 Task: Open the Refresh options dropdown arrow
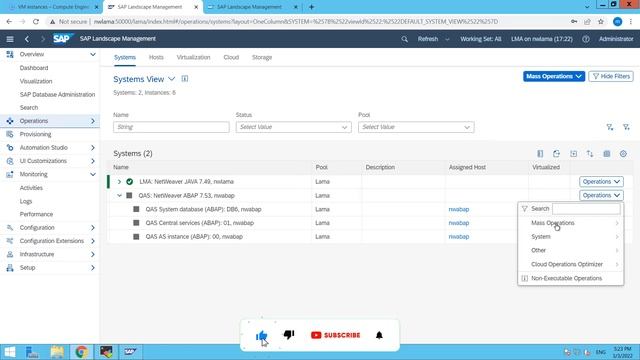point(447,39)
